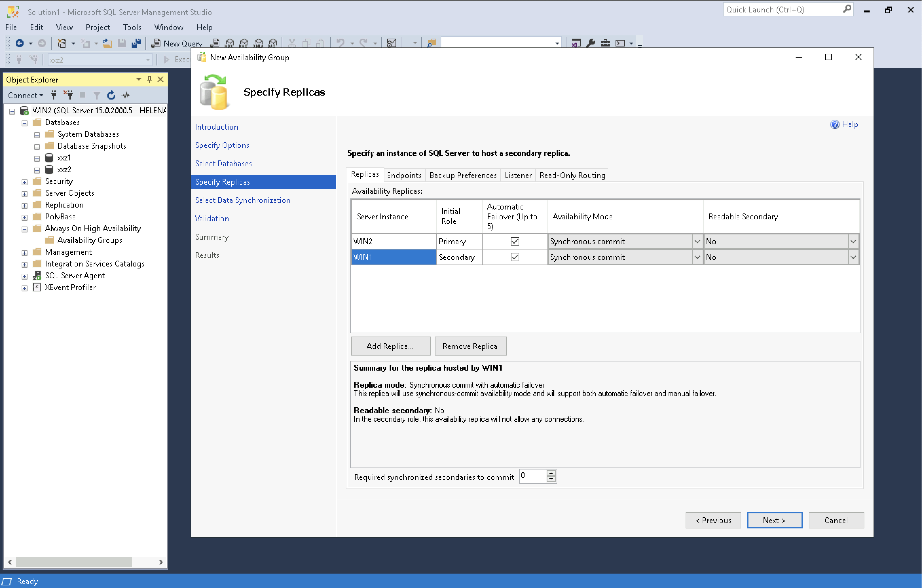Open the Activity Monitor icon in Object Explorer
Screen dimensions: 922x588
pos(126,95)
